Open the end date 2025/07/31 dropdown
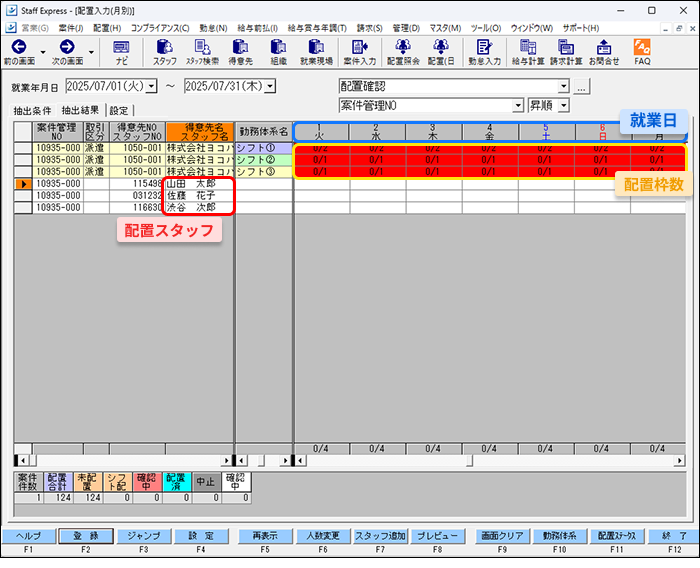The image size is (700, 568). coord(270,86)
